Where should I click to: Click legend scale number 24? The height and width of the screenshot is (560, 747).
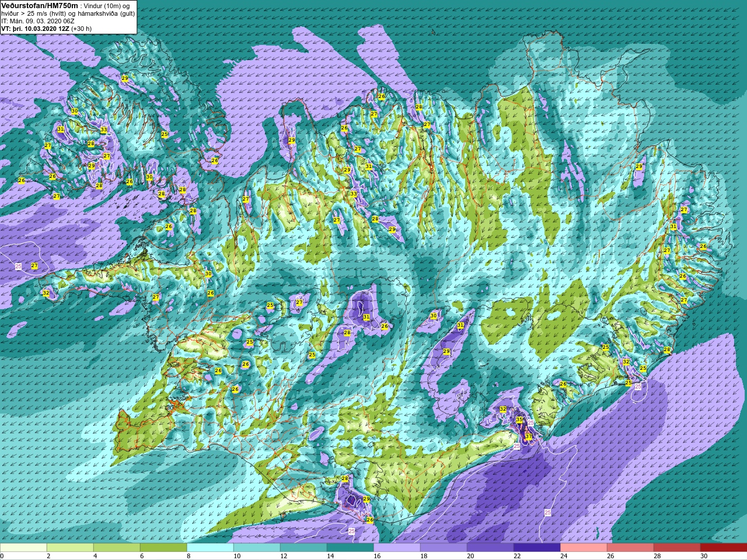pos(564,556)
